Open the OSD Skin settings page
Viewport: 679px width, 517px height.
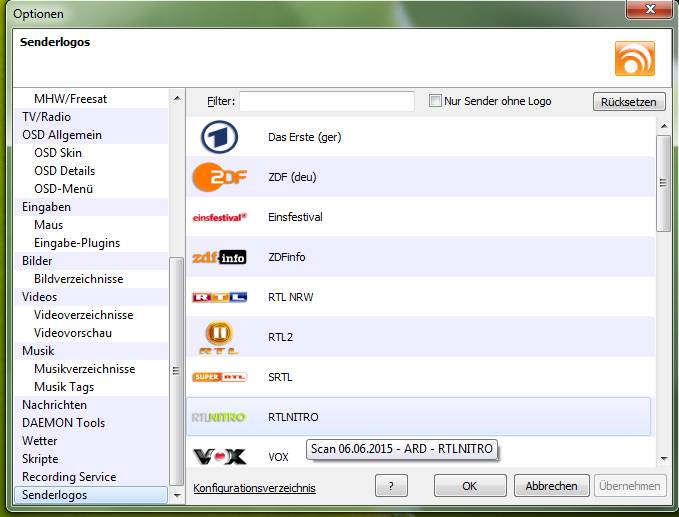pos(58,153)
